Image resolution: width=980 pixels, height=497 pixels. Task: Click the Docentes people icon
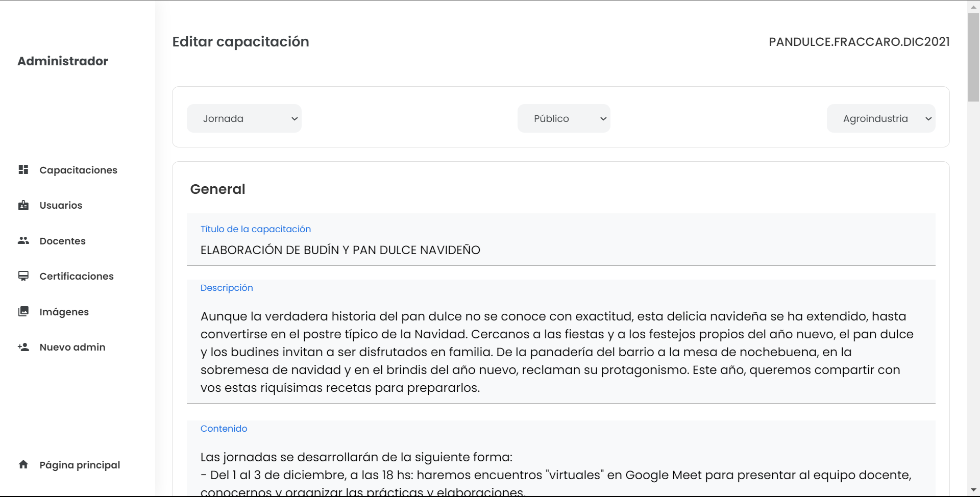click(x=23, y=240)
